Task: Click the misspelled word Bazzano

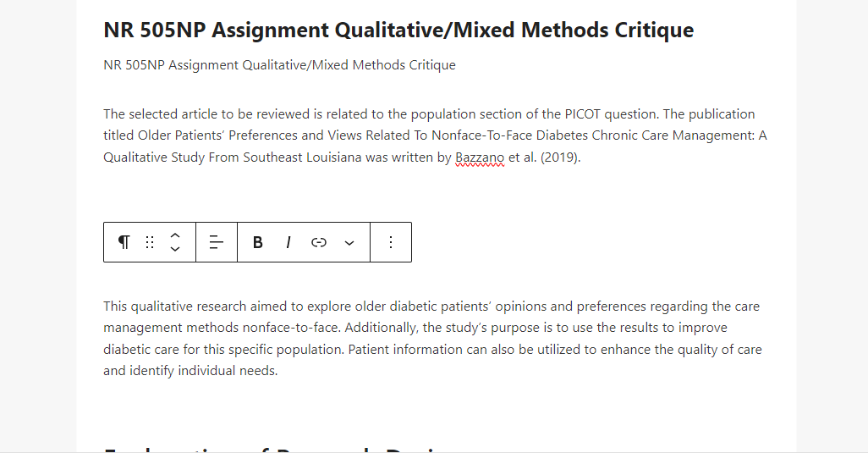Action: pos(480,157)
